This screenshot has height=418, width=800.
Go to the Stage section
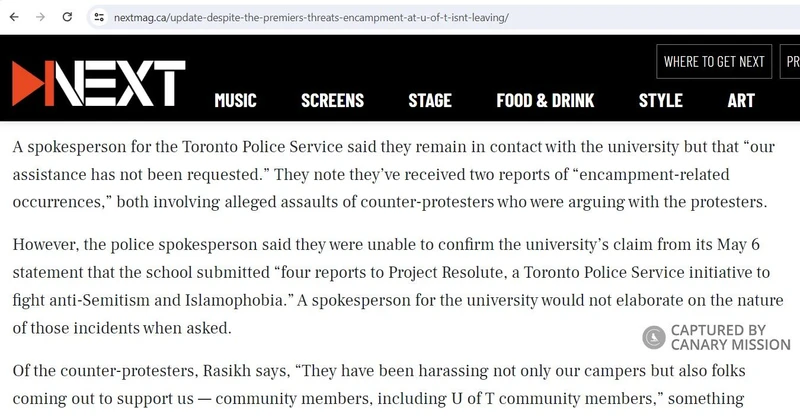(x=430, y=101)
